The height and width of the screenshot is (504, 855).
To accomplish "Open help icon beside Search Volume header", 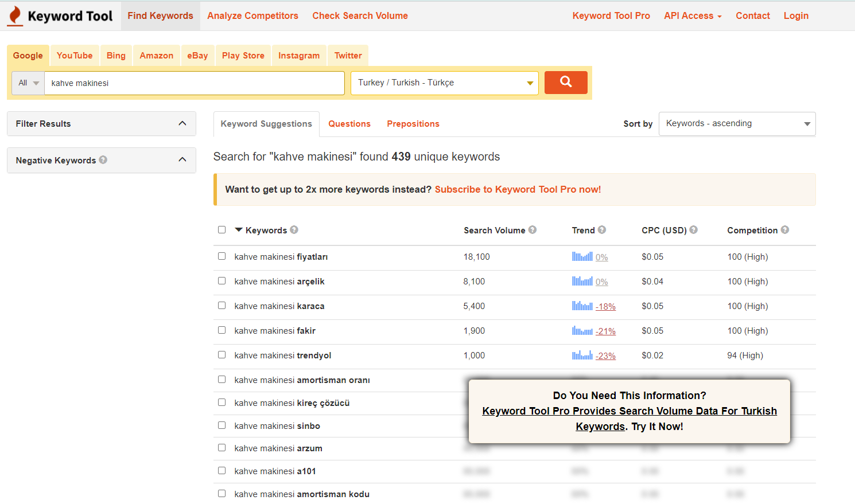I will pyautogui.click(x=533, y=229).
